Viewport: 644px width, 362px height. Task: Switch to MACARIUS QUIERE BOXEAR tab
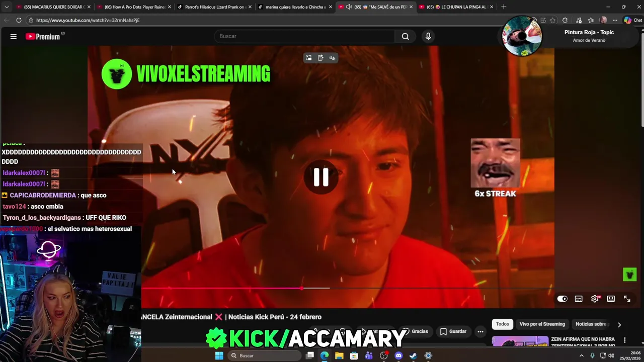(x=52, y=7)
